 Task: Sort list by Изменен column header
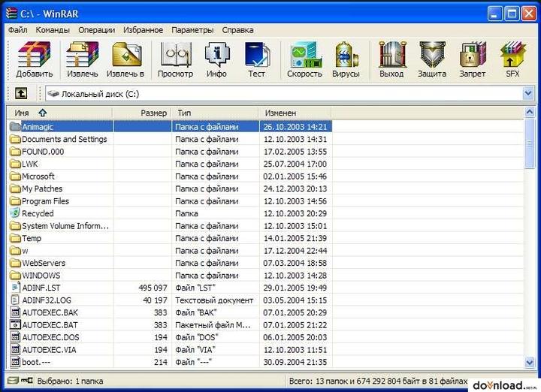280,113
